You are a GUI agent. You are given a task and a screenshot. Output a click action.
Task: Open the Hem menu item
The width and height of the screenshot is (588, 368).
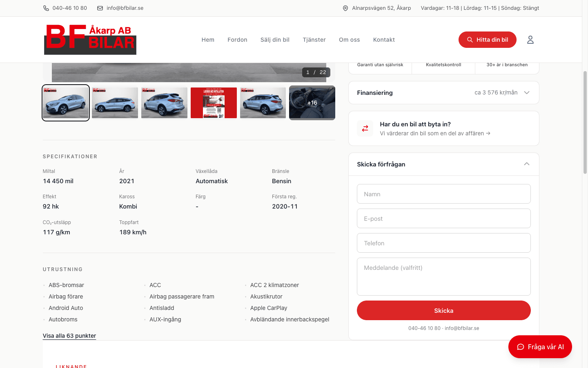[208, 40]
